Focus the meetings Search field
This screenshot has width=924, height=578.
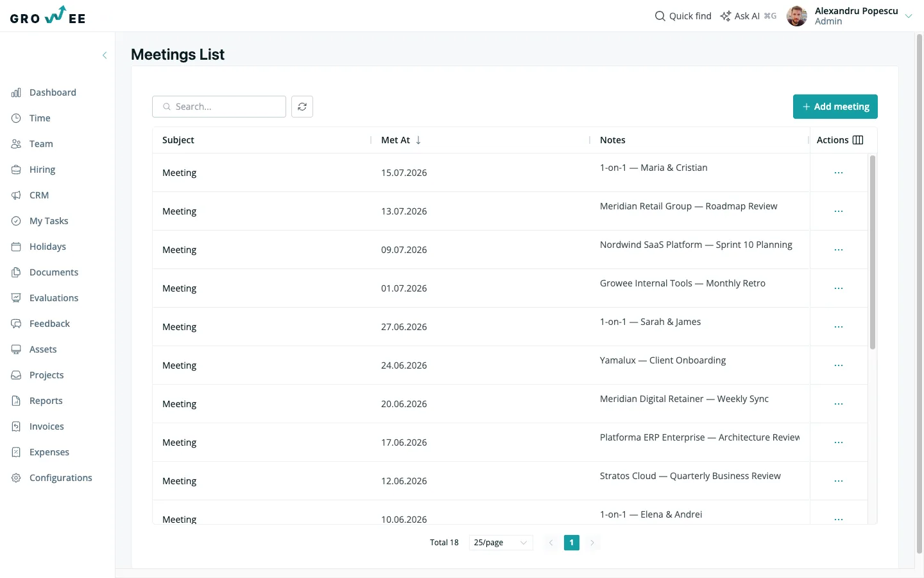point(219,107)
